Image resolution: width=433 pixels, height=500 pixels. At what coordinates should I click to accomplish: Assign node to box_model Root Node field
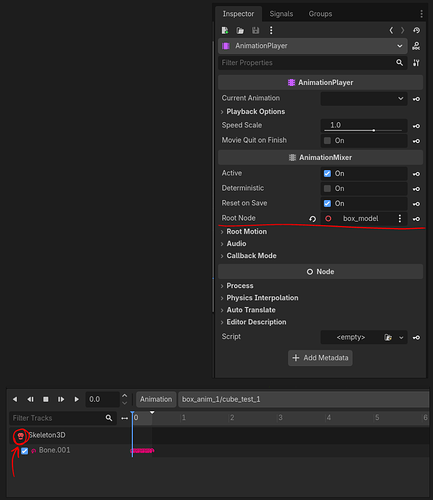point(358,219)
